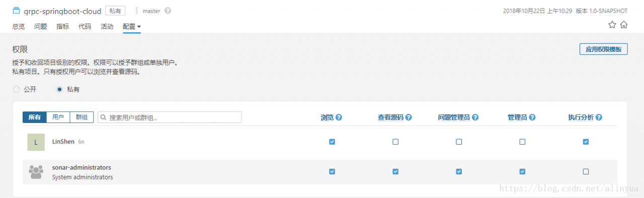Open the 问题 tab
Screen dimensions: 644x198
41,27
